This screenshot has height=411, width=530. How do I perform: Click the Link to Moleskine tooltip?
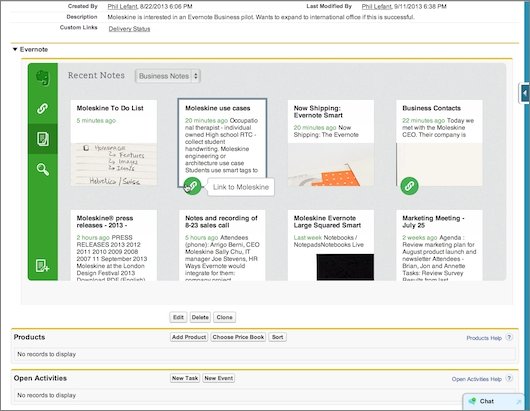click(x=241, y=187)
